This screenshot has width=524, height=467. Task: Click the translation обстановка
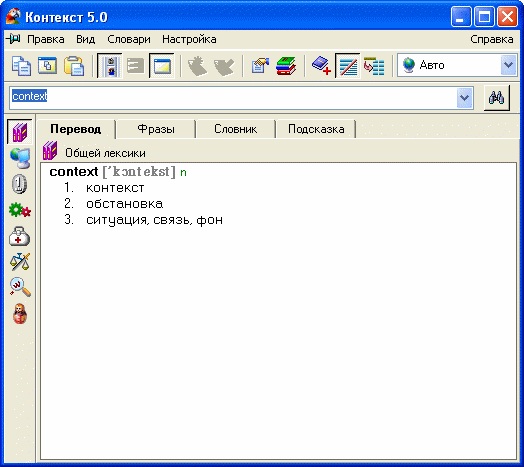point(125,204)
